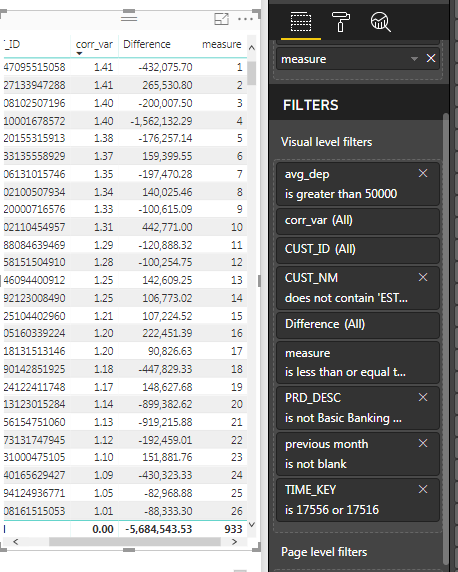Viewport: 458px width, 572px height.
Task: Expand the avg_dep filter card
Action: click(358, 184)
